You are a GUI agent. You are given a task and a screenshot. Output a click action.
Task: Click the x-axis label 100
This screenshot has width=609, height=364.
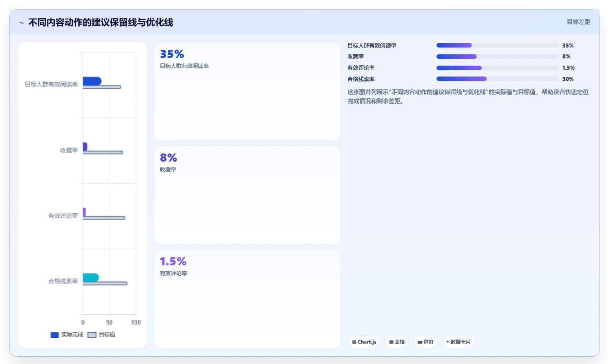click(x=136, y=322)
